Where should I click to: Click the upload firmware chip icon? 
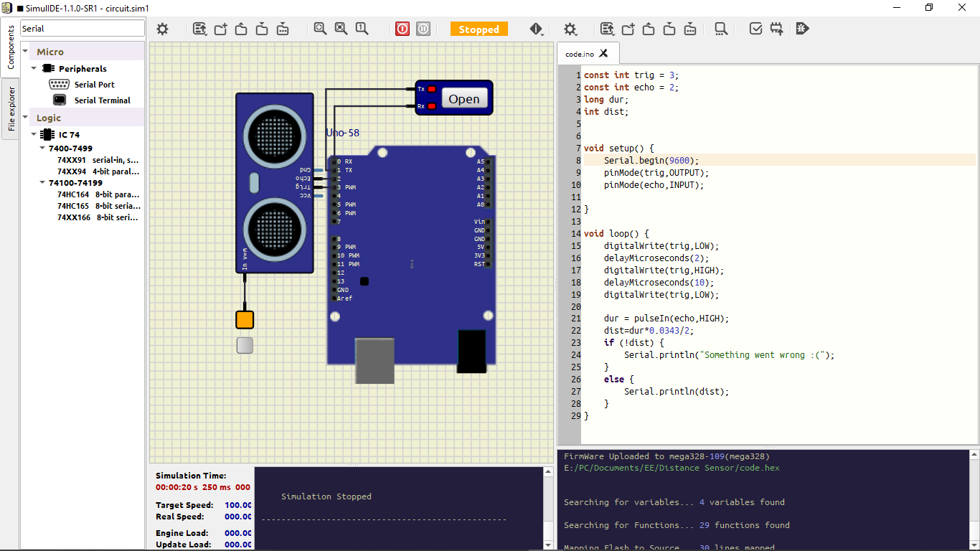click(776, 29)
